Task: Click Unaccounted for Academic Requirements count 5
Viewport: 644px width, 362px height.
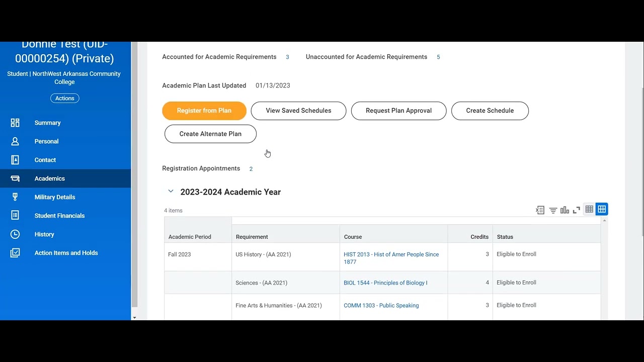Action: (438, 57)
